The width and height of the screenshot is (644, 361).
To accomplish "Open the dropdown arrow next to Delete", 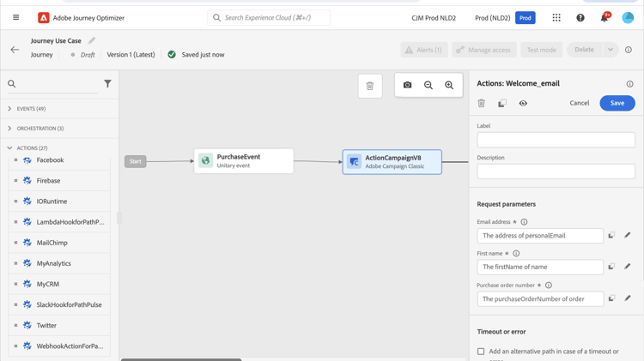I will coord(611,50).
